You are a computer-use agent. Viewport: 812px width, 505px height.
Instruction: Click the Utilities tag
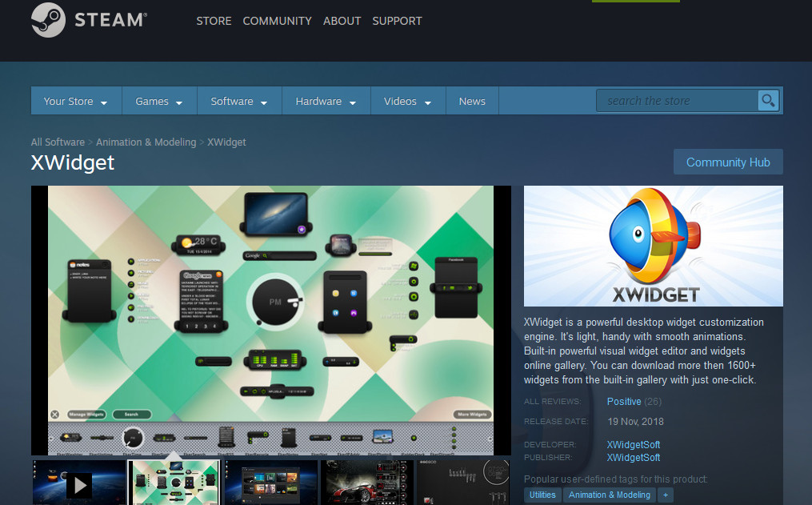[542, 495]
